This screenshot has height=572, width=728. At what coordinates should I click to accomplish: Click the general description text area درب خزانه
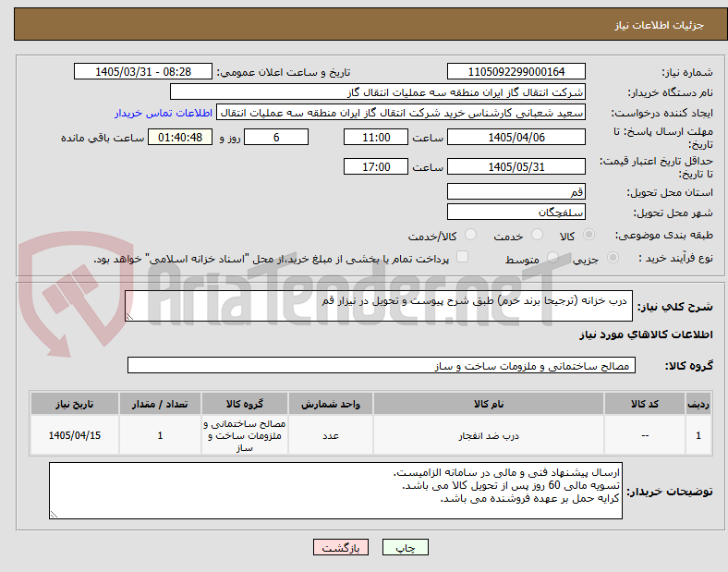click(379, 306)
